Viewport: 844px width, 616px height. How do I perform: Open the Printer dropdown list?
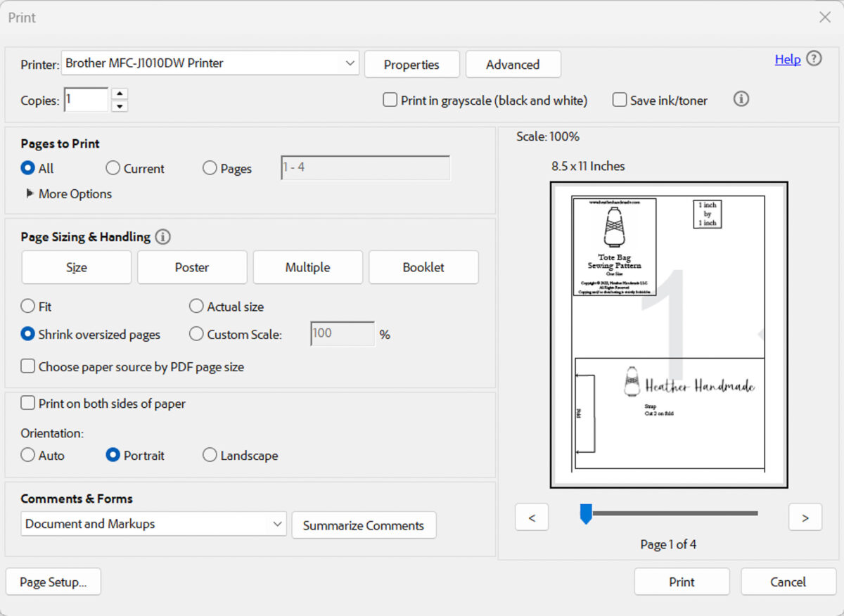(x=210, y=63)
